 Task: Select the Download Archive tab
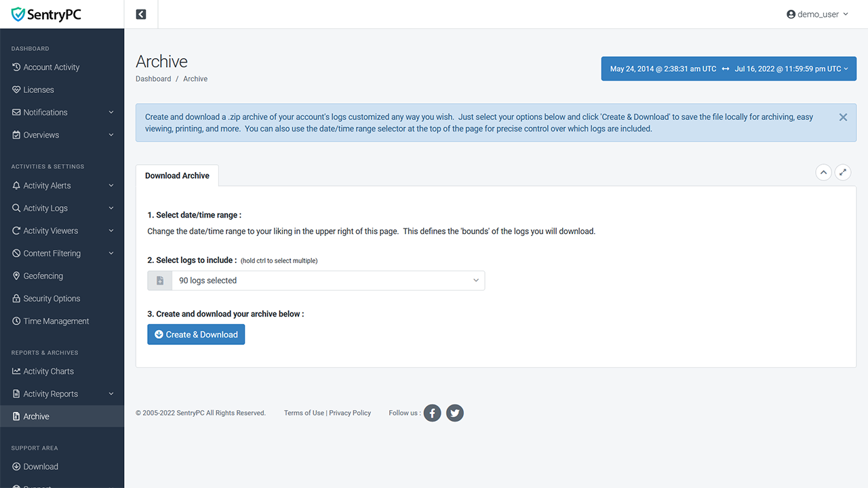(177, 176)
